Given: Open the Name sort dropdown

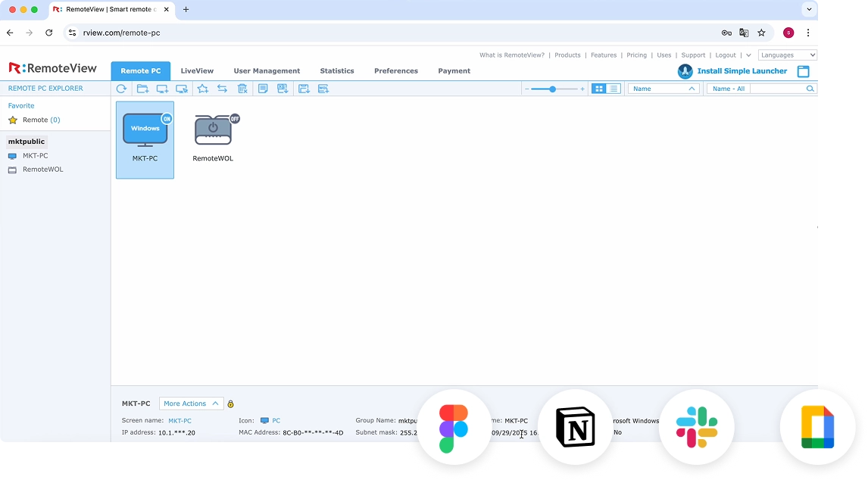Looking at the screenshot, I should [663, 89].
